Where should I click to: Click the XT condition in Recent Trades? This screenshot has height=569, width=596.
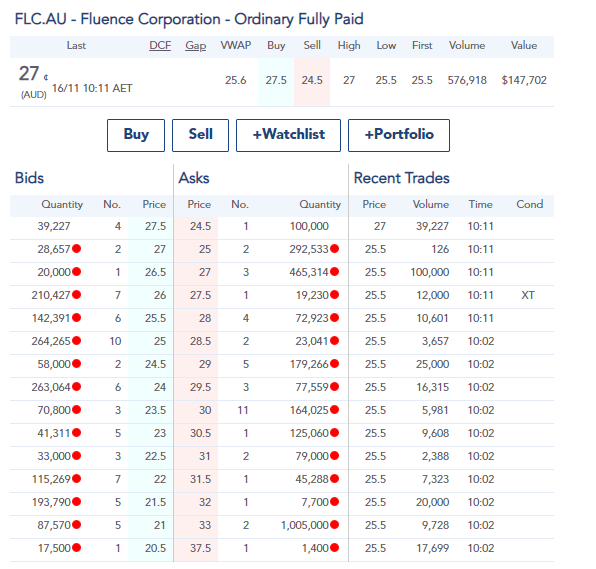coord(528,295)
